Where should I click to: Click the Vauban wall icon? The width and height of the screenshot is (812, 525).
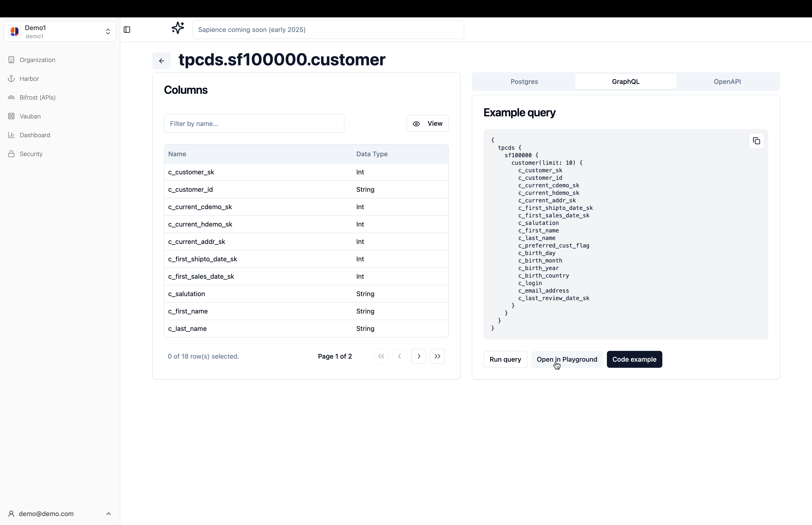tap(11, 116)
